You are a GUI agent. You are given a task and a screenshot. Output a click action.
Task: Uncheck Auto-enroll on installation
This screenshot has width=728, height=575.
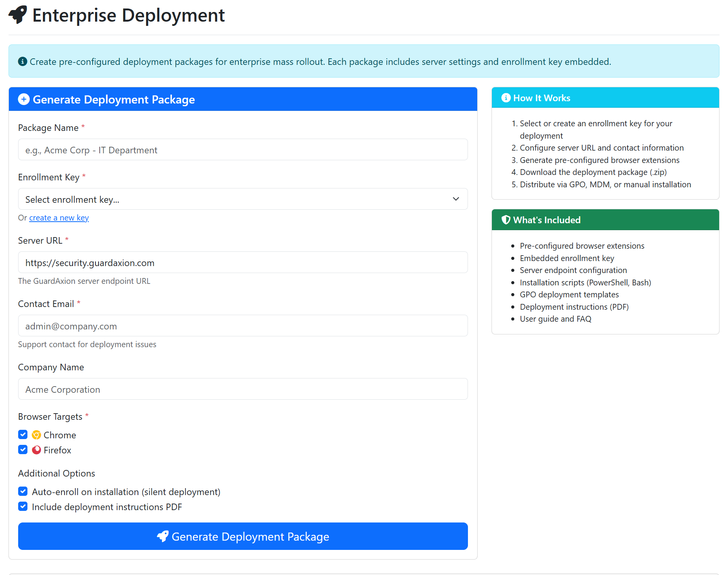click(x=23, y=491)
